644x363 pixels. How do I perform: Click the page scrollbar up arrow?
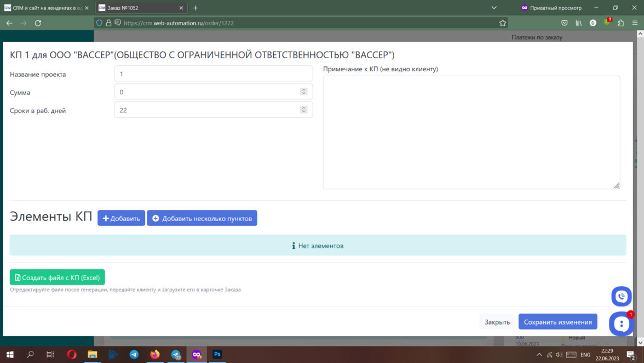point(640,34)
